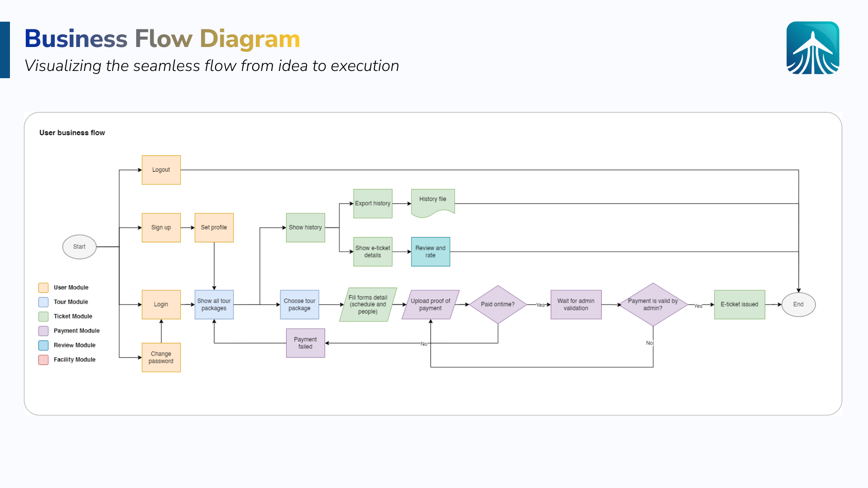This screenshot has width=868, height=488.
Task: Click the Facility Module red legend swatch
Action: [43, 360]
